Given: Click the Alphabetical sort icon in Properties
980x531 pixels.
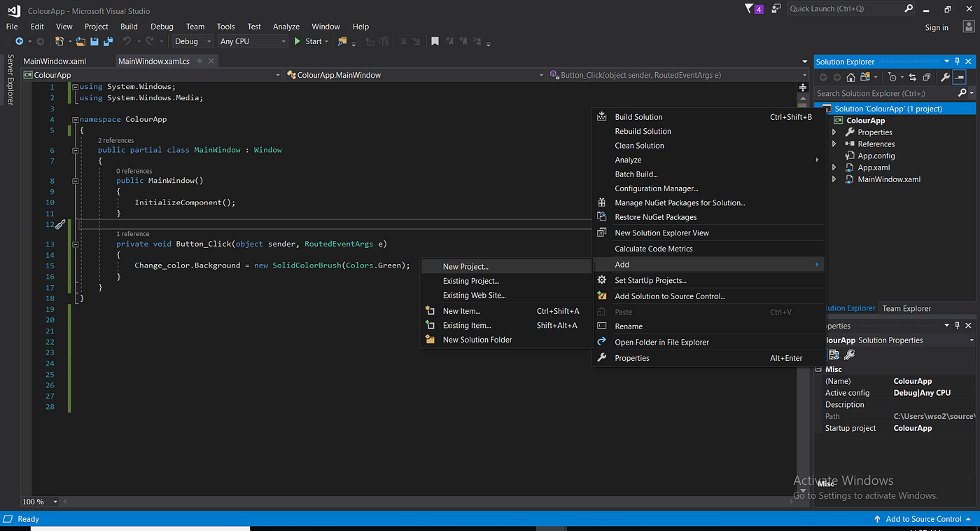Looking at the screenshot, I should 834,355.
